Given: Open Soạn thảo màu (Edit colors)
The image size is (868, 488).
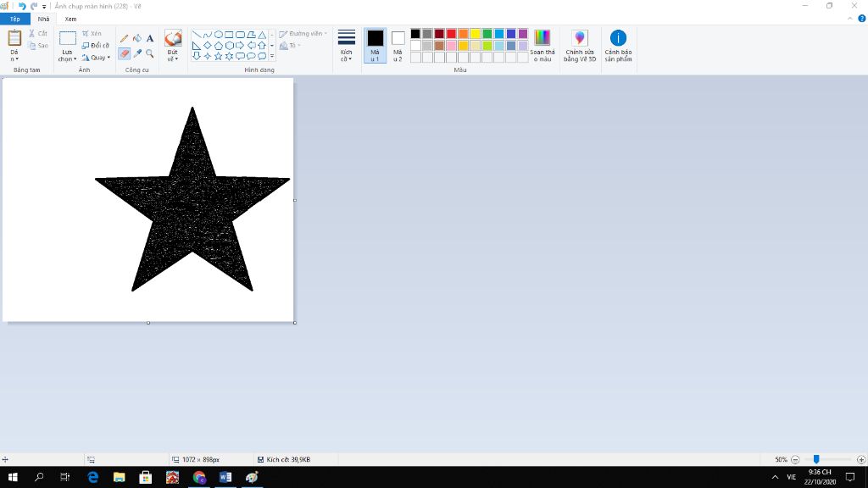Looking at the screenshot, I should click(542, 46).
